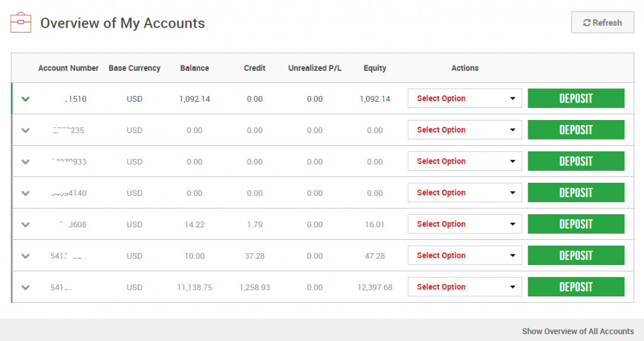The image size is (644, 341).
Task: Open Select Option dropdown for account ending 4140
Action: point(465,192)
